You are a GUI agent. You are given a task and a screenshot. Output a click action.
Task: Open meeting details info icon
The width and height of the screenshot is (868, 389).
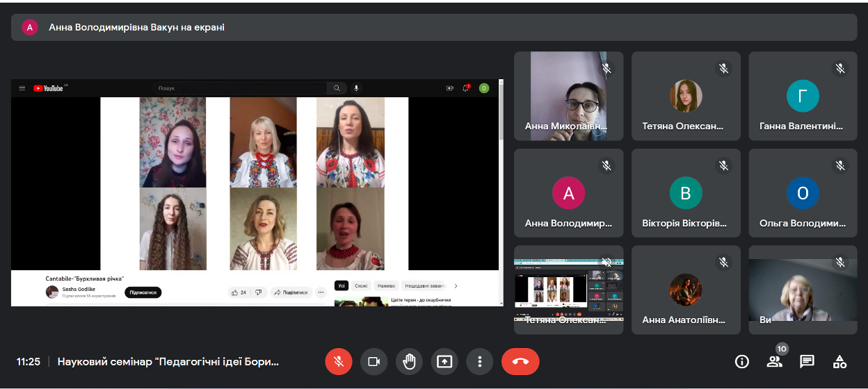coord(742,361)
